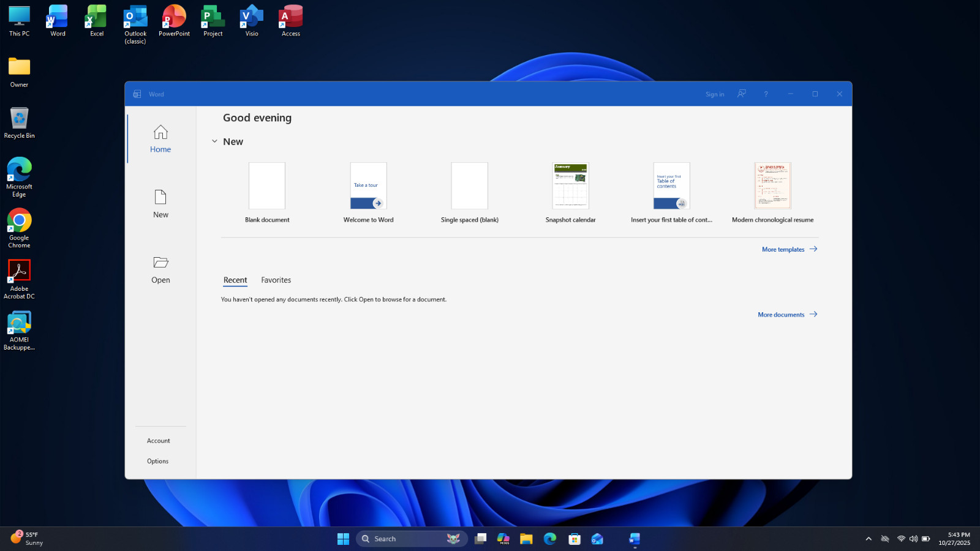Launch Microsoft Edge desktop shortcut
The height and width of the screenshot is (551, 980).
click(x=19, y=178)
